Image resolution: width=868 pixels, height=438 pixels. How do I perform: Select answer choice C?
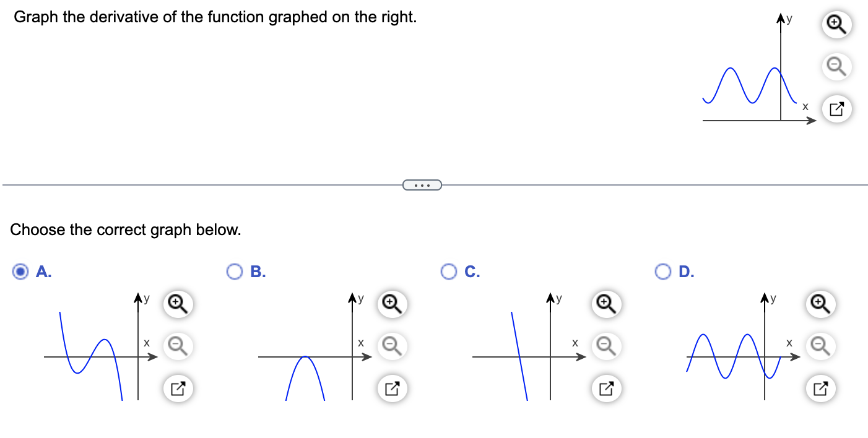coord(448,271)
